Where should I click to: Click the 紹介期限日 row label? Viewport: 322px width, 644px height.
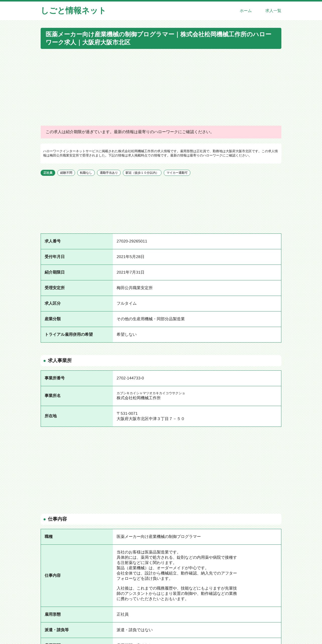[x=55, y=272]
